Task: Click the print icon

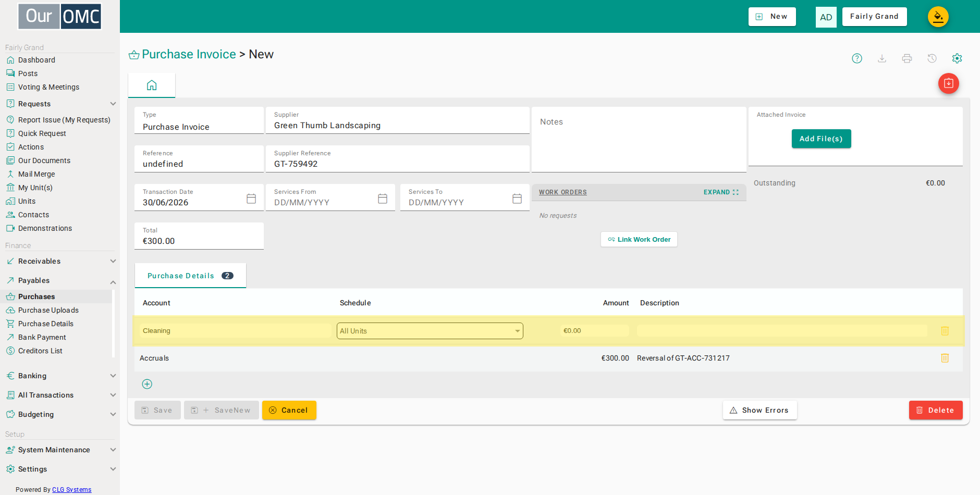Action: point(907,58)
